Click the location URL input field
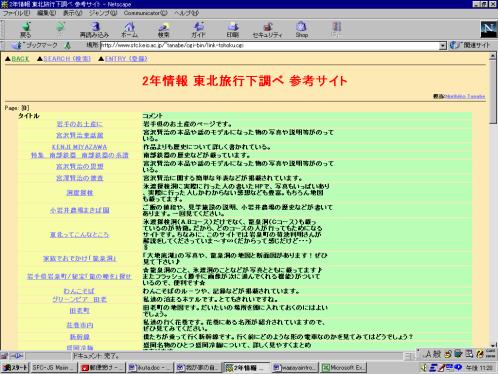 269,46
